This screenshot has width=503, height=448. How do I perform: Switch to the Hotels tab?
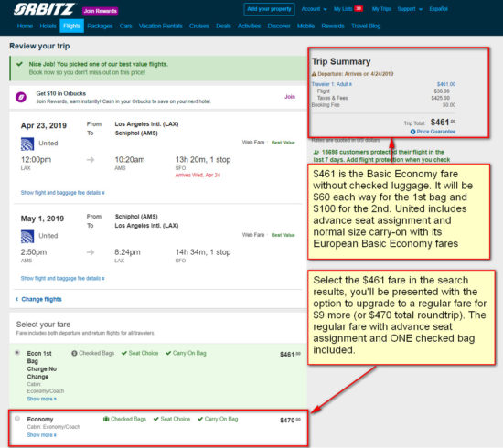[x=48, y=26]
